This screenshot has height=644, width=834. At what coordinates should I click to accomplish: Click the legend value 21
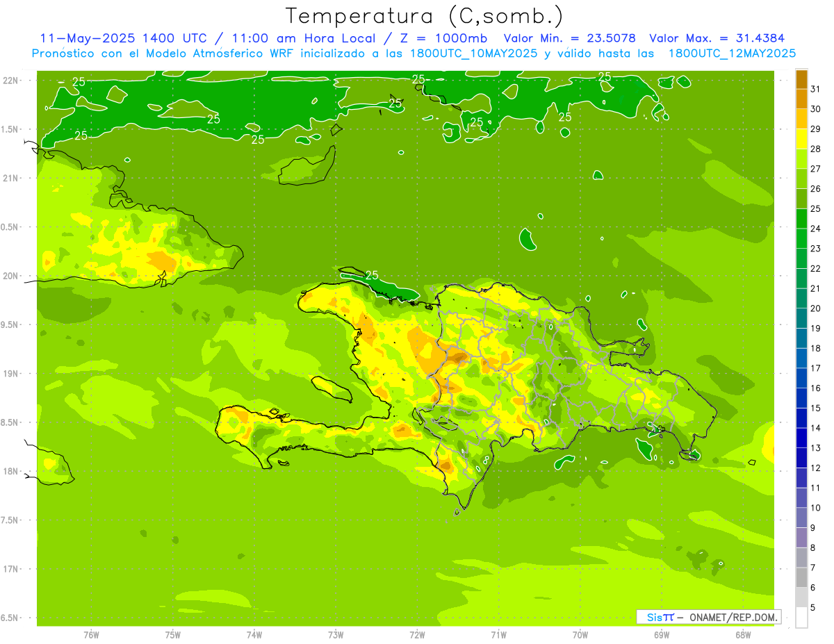click(x=815, y=288)
